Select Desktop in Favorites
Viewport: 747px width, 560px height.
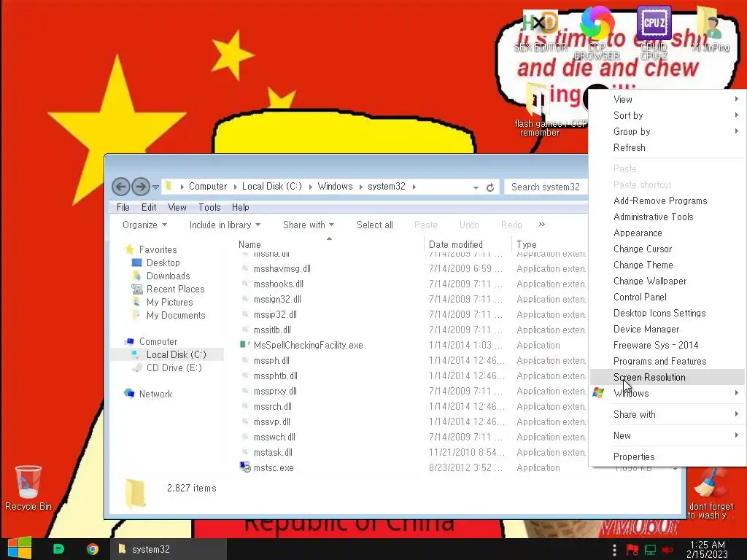163,262
